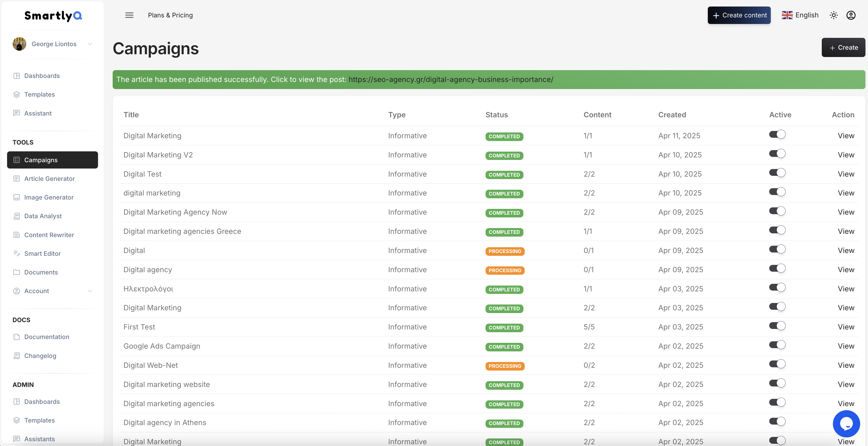The image size is (868, 446).
Task: Expand the Account submenu chevron
Action: 90,291
